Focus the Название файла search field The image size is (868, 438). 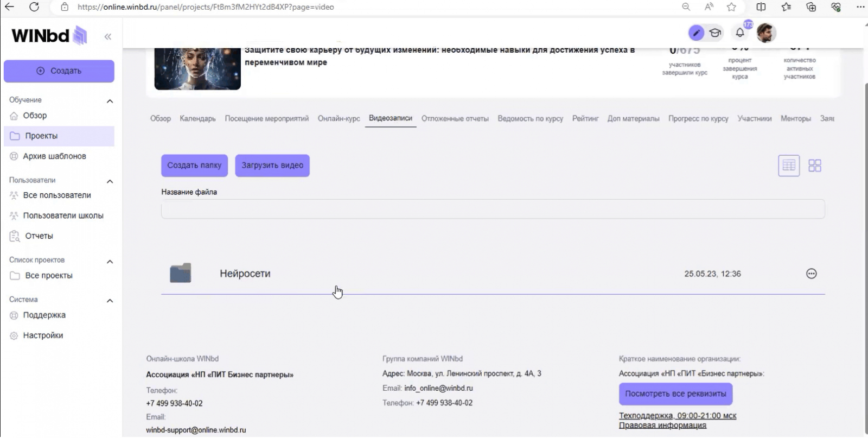point(493,209)
